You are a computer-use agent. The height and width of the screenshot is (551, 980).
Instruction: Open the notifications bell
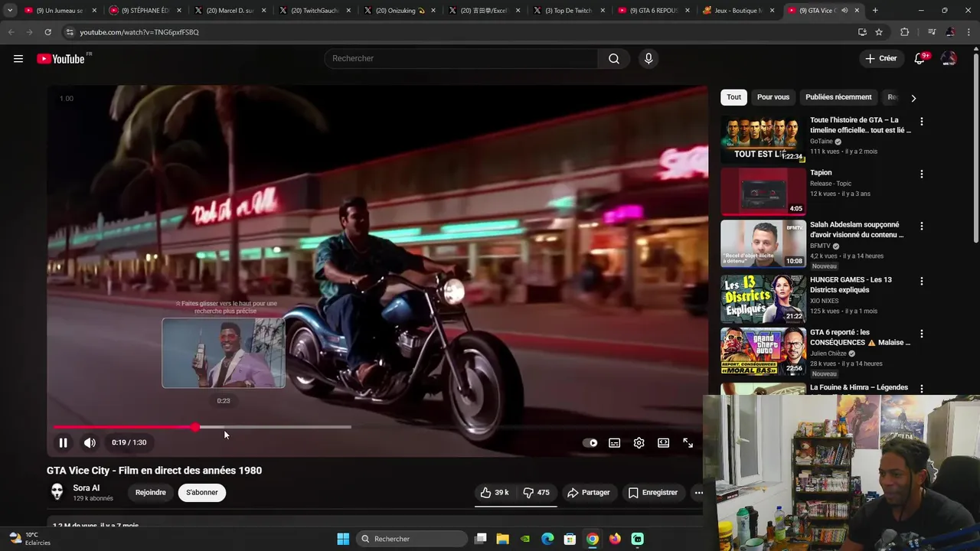coord(920,59)
